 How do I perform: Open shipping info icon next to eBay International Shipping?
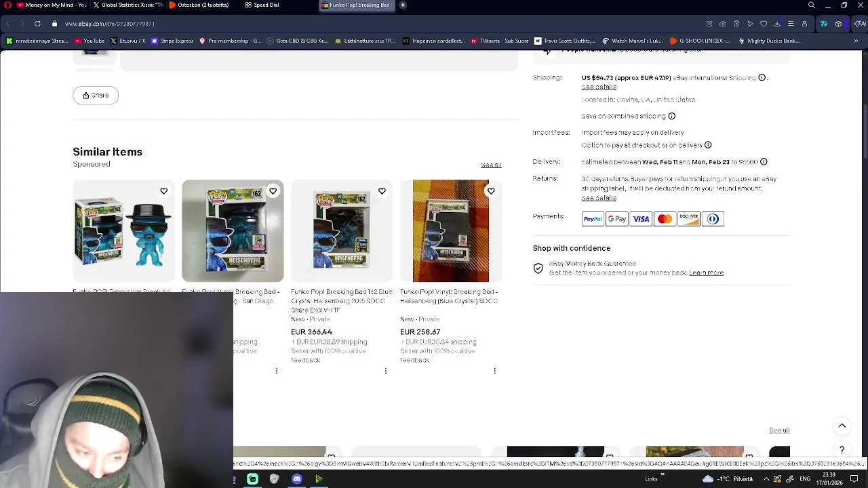pos(762,78)
